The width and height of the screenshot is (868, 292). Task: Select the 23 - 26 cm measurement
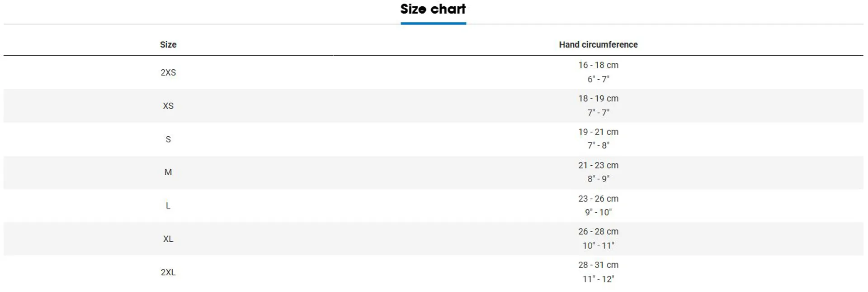point(598,199)
